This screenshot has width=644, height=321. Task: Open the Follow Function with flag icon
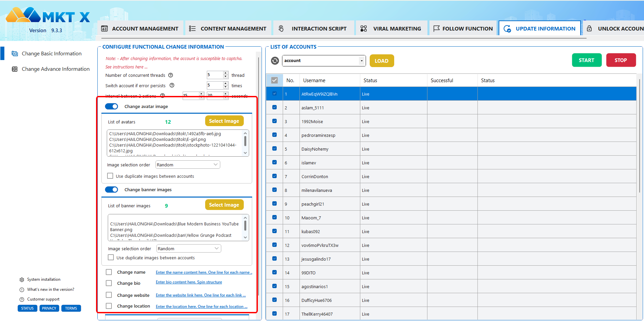pyautogui.click(x=436, y=29)
